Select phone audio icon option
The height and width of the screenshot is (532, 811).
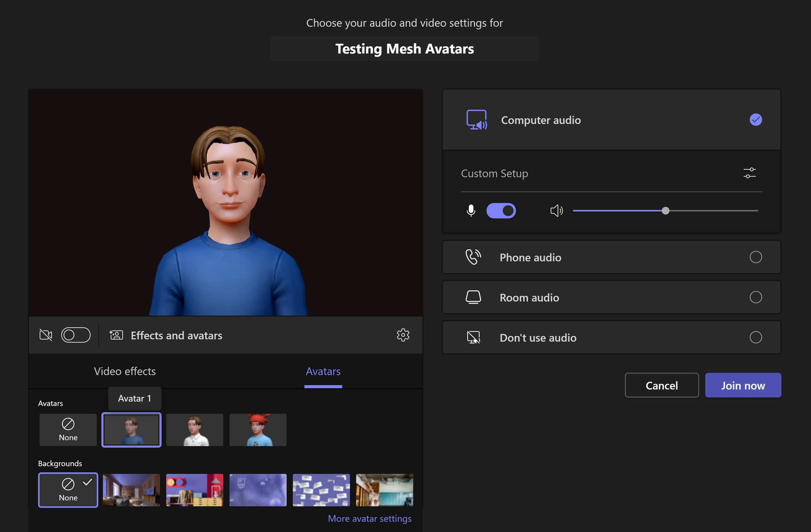pyautogui.click(x=473, y=257)
